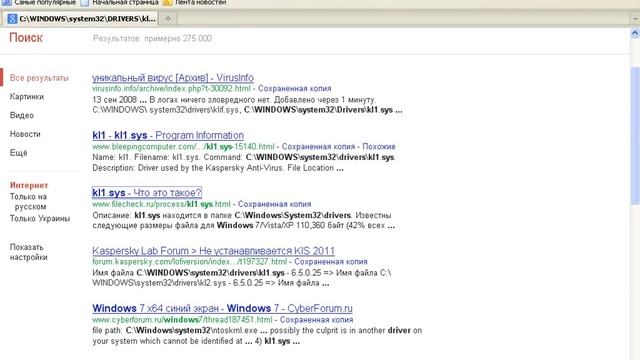
Task: Expand 'Показать настройки' options
Action: coord(29,252)
